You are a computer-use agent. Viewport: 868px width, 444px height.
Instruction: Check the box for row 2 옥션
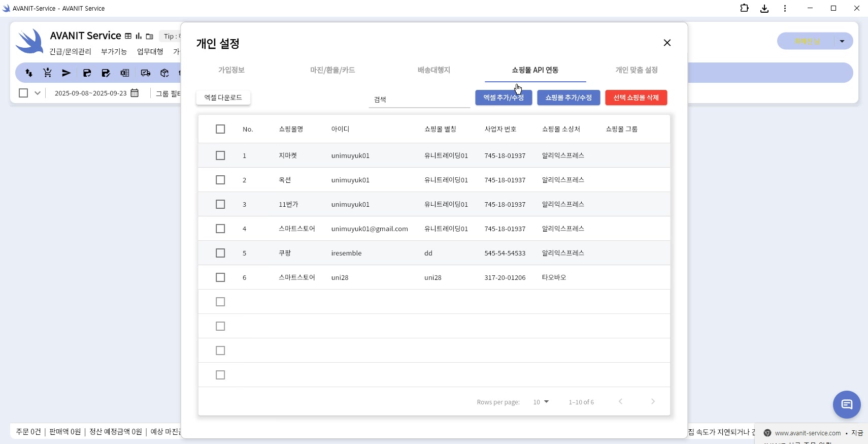220,180
